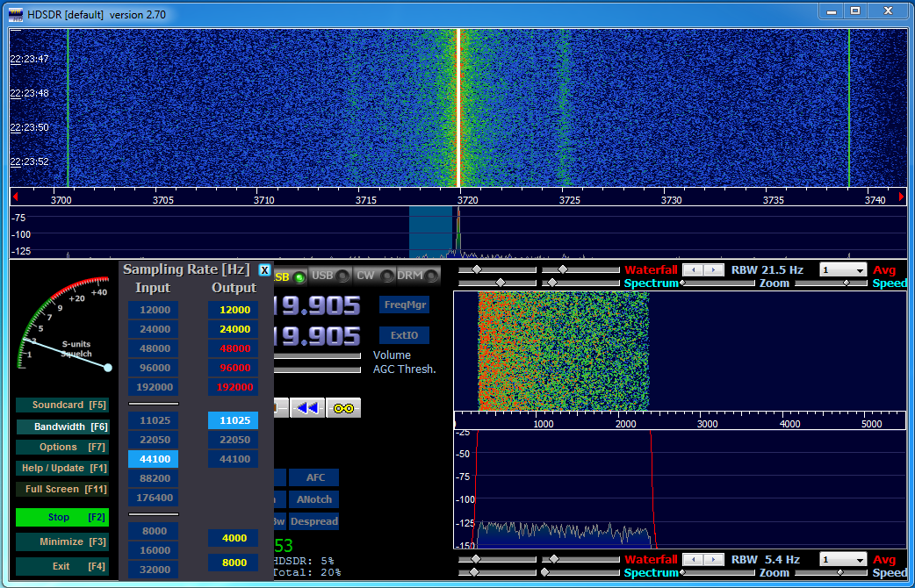The image size is (915, 588).
Task: Select USB demodulation mode
Action: (x=329, y=276)
